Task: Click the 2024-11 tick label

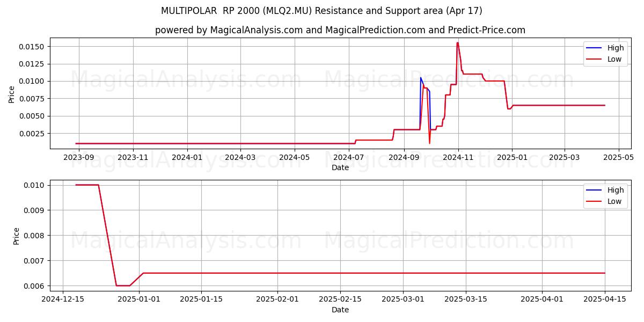Action: tap(458, 157)
